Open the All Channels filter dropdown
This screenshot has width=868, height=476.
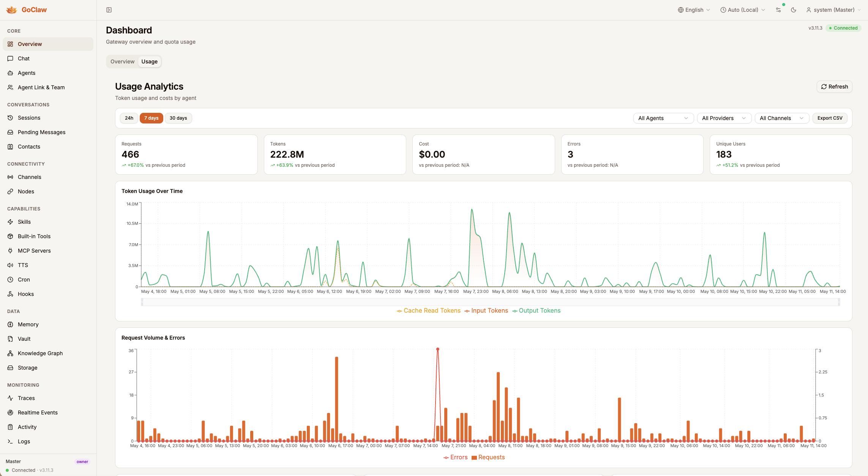tap(782, 118)
